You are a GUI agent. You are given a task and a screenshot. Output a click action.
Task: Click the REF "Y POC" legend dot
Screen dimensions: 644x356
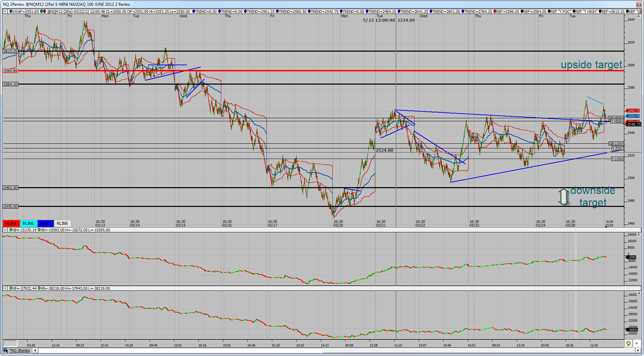tap(549, 12)
